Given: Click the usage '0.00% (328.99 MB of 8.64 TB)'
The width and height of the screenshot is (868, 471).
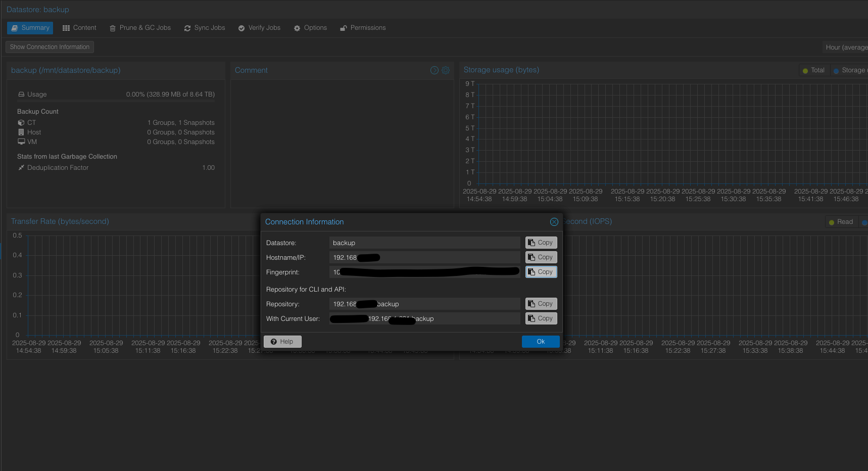Looking at the screenshot, I should (170, 95).
